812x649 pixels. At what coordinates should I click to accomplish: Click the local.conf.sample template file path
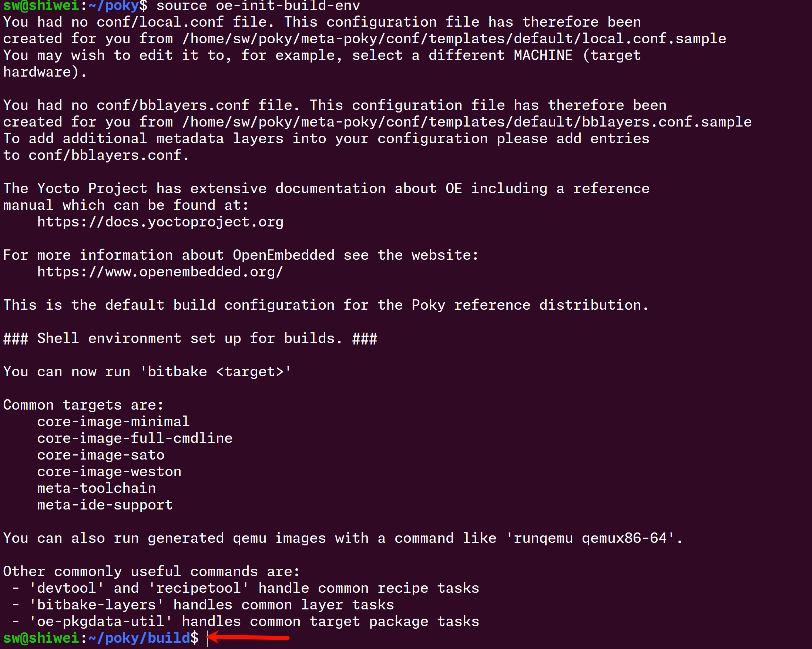coord(454,39)
